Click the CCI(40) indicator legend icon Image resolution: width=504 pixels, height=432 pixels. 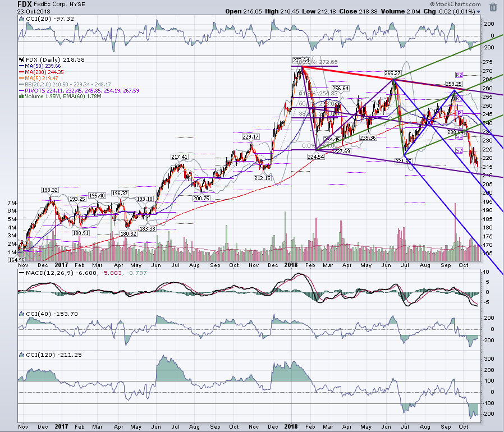(x=21, y=314)
